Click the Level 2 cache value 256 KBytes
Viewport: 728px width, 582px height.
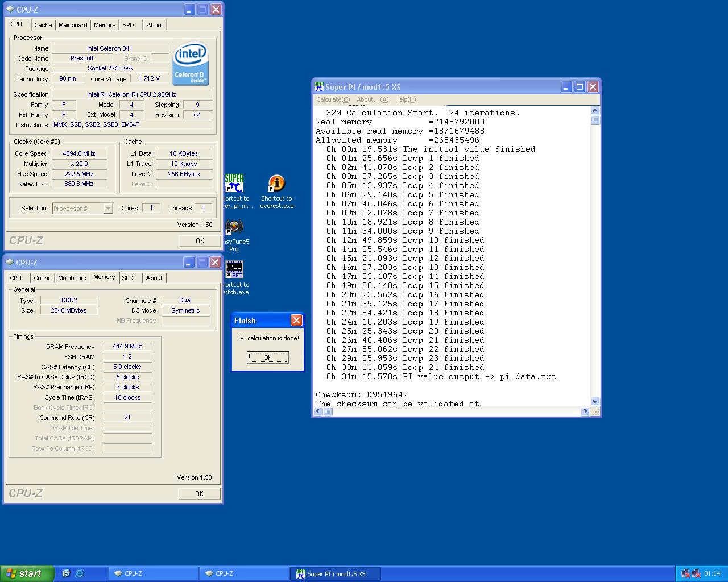pos(184,174)
